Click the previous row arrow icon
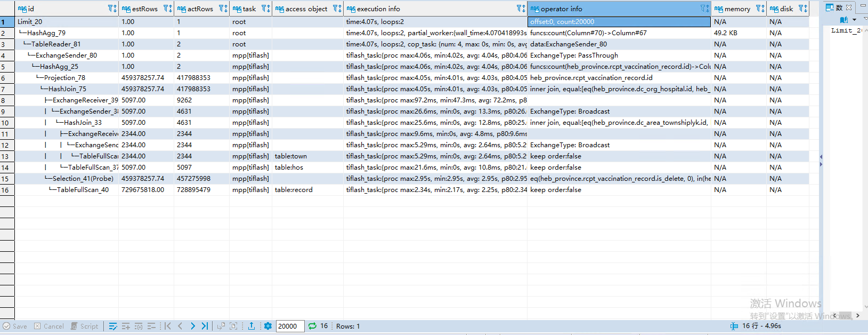Viewport: 868px width, 335px height. pyautogui.click(x=180, y=326)
